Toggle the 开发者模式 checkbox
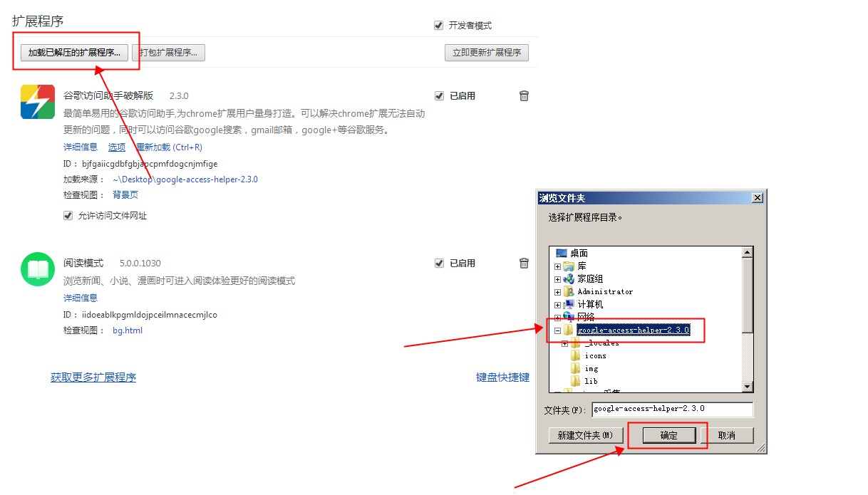The width and height of the screenshot is (868, 495). [x=439, y=26]
